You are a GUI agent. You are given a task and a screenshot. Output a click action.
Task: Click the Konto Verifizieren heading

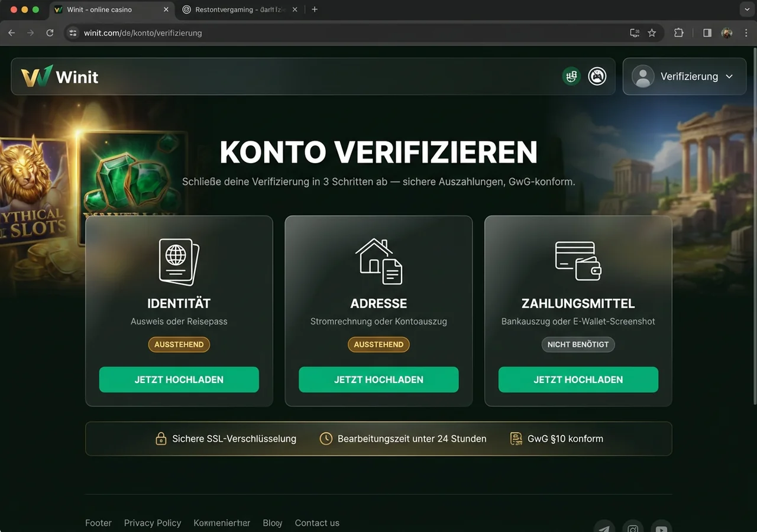tap(378, 153)
